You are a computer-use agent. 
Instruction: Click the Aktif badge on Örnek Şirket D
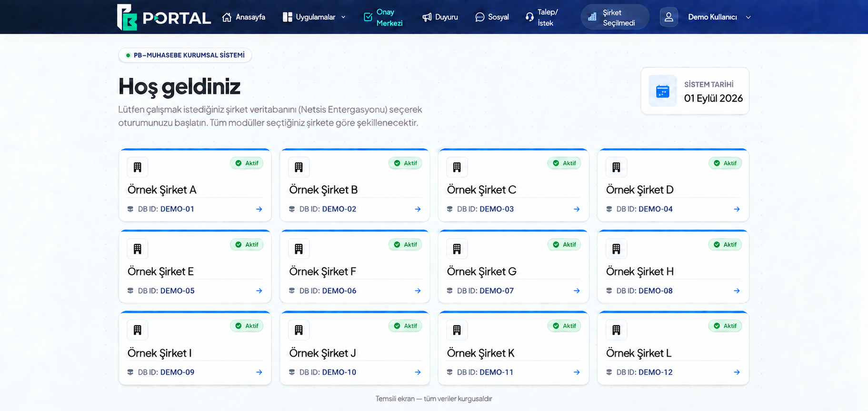(725, 163)
